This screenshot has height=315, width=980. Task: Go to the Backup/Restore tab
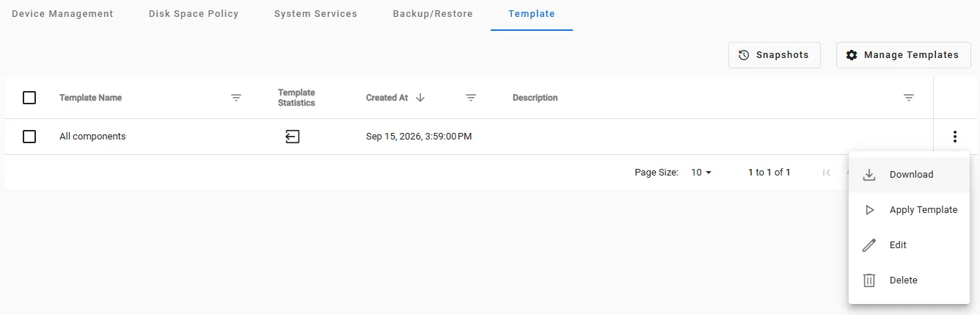(x=433, y=14)
